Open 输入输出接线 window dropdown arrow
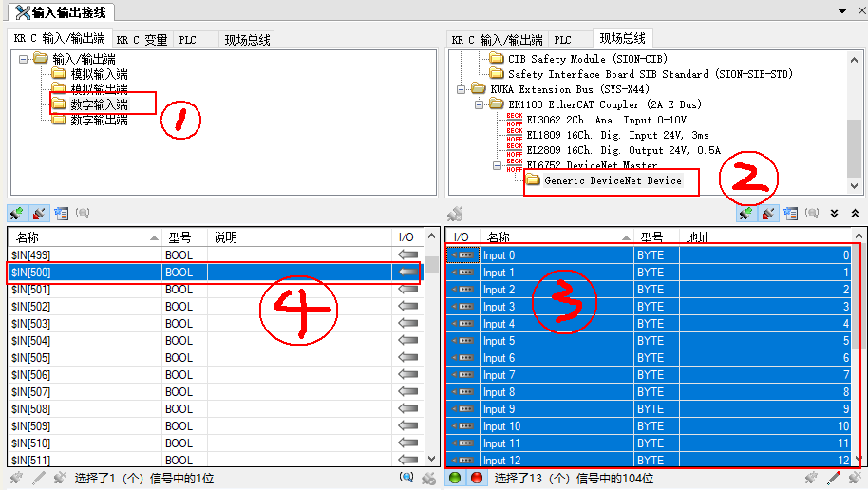The width and height of the screenshot is (868, 490). [x=842, y=11]
